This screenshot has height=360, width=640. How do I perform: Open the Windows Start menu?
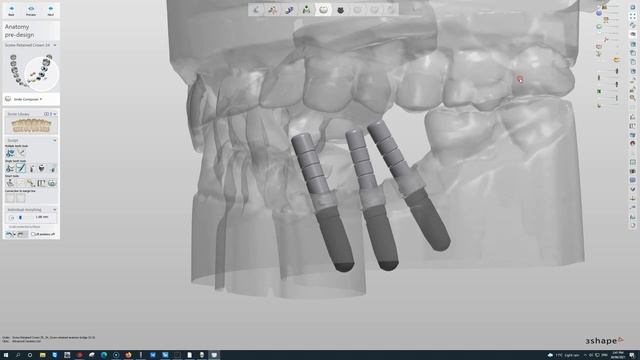(6, 355)
